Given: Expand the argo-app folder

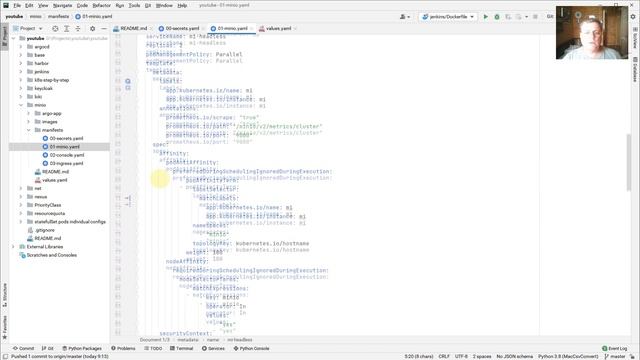Looking at the screenshot, I should 29,113.
